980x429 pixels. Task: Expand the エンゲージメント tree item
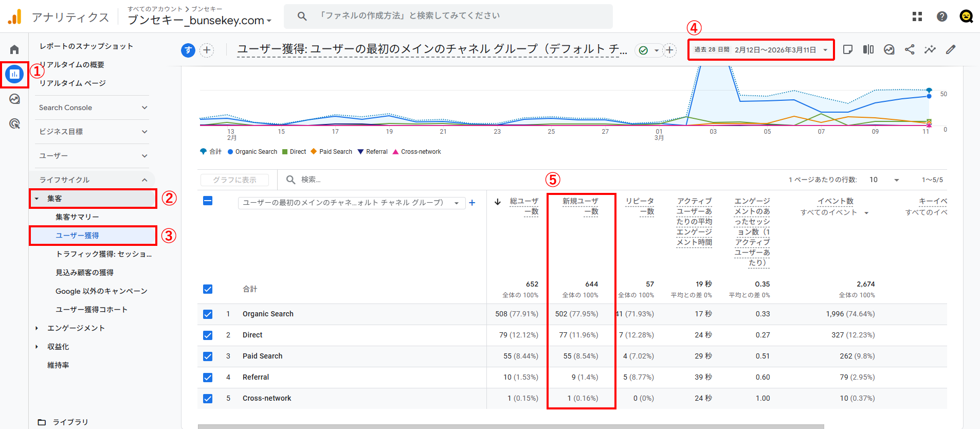click(x=37, y=328)
